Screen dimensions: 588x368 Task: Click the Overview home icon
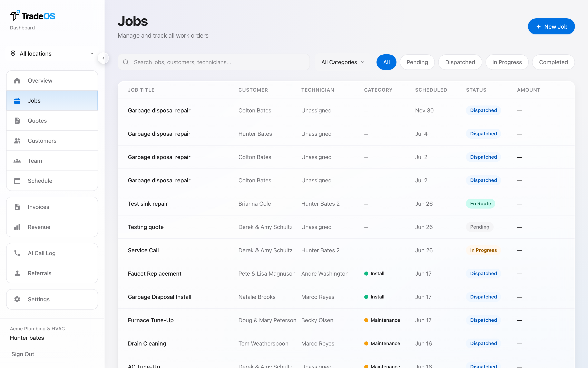click(17, 81)
